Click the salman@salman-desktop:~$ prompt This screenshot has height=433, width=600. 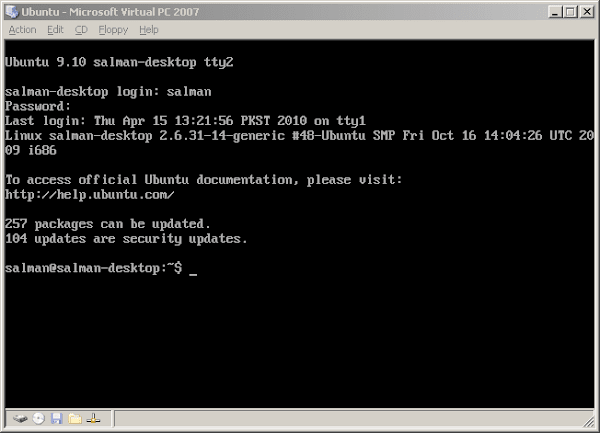tap(94, 268)
